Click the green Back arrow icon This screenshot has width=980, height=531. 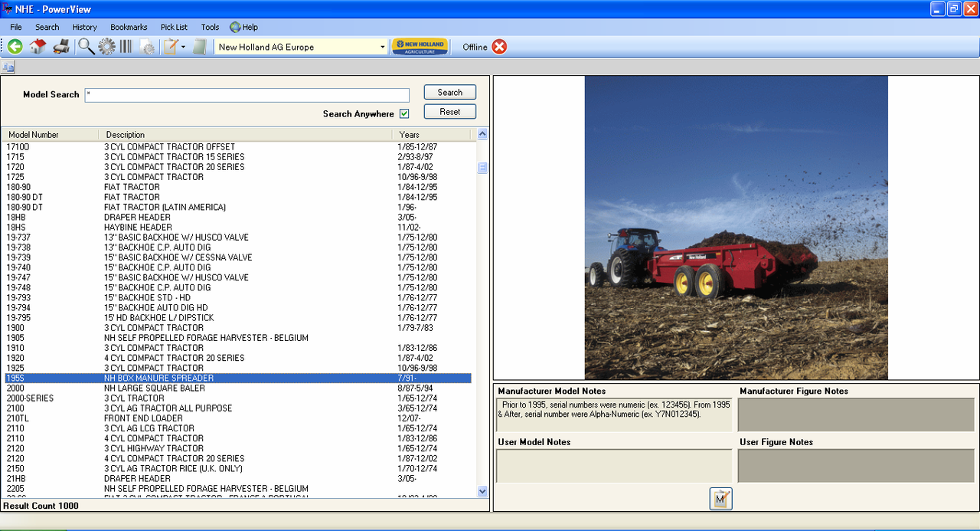pos(15,47)
